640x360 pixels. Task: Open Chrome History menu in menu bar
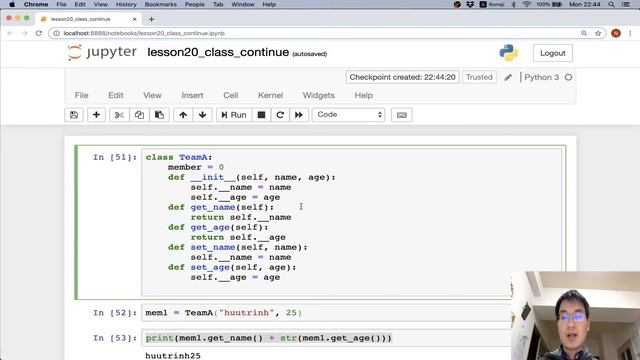[126, 4]
